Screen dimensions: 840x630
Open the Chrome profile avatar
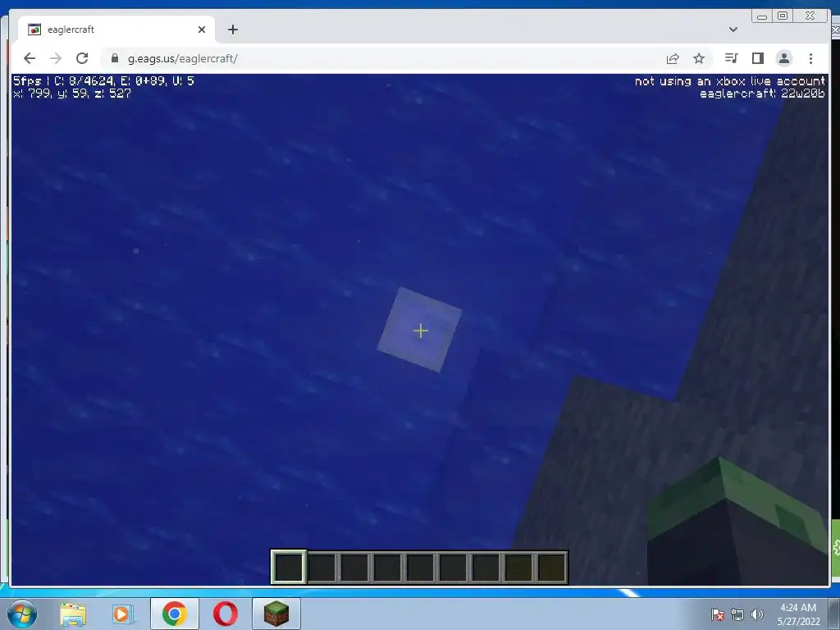click(x=784, y=58)
